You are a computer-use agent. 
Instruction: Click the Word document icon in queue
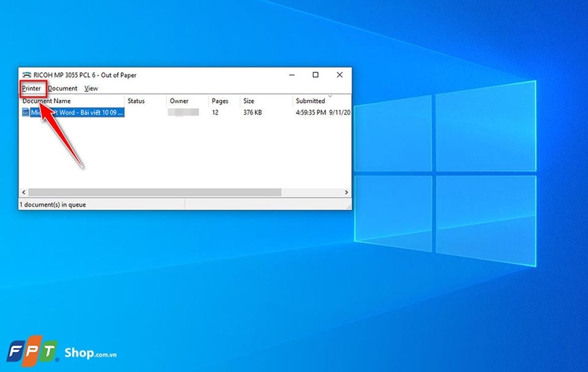point(26,112)
